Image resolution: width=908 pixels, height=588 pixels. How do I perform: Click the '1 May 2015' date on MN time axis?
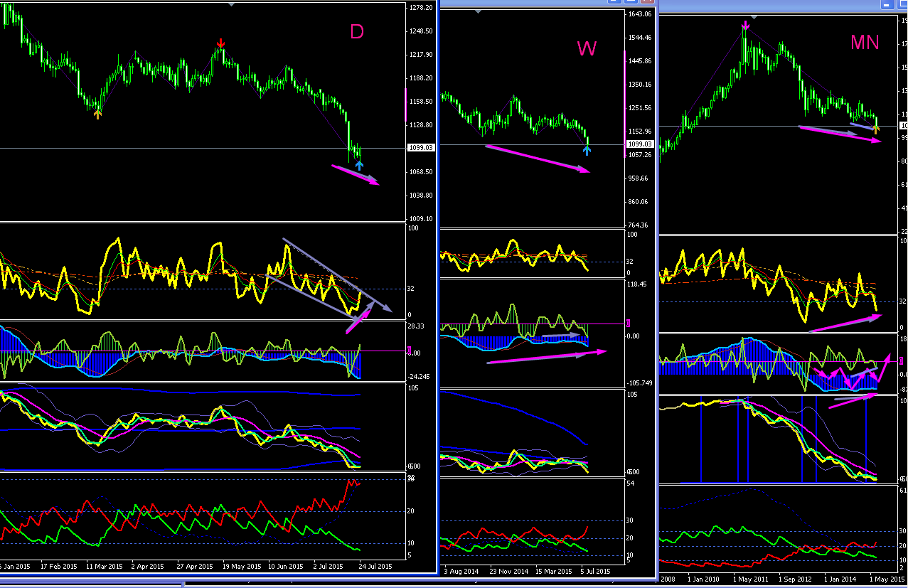coord(886,579)
